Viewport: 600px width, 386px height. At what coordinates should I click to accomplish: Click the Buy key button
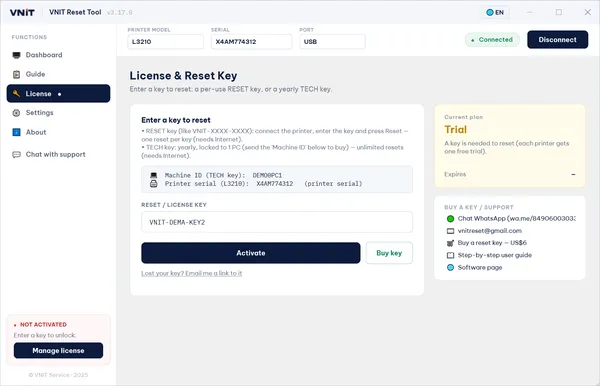(389, 253)
